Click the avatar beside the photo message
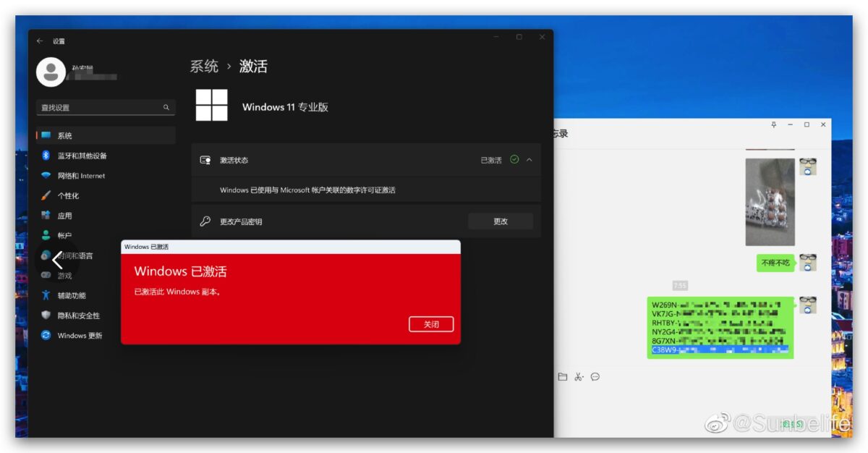 point(808,166)
